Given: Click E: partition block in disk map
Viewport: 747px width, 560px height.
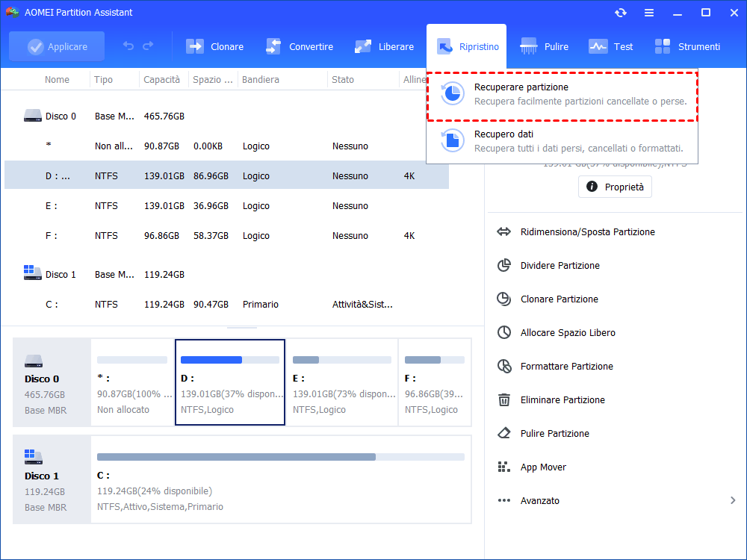Looking at the screenshot, I should [342, 382].
